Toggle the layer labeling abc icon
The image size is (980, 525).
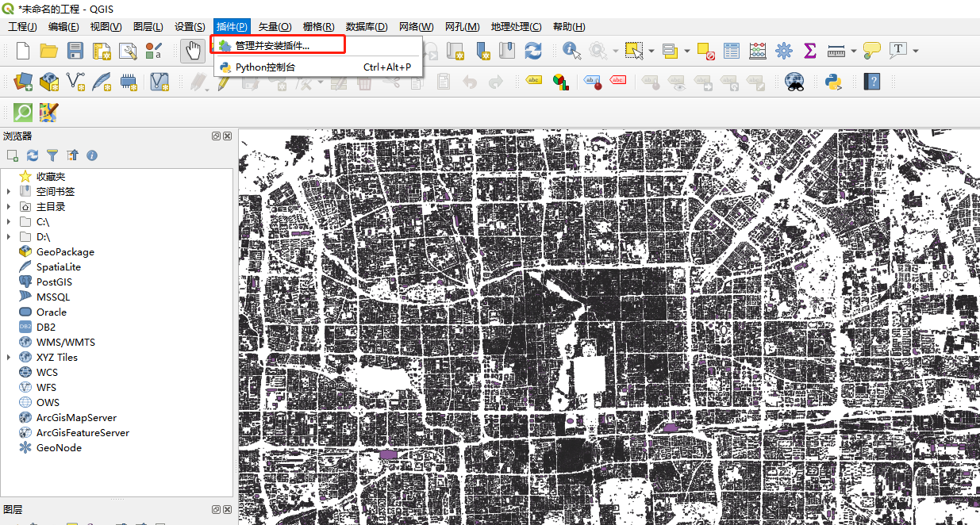534,81
